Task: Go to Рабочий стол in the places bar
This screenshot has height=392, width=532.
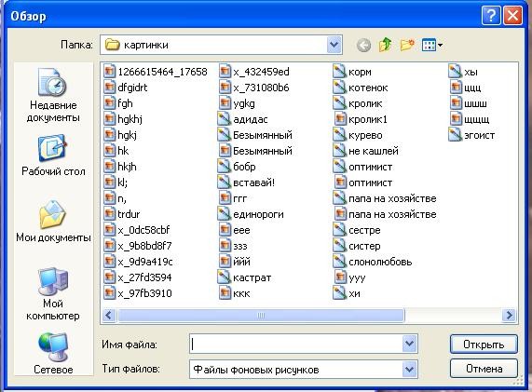Action: 53,155
